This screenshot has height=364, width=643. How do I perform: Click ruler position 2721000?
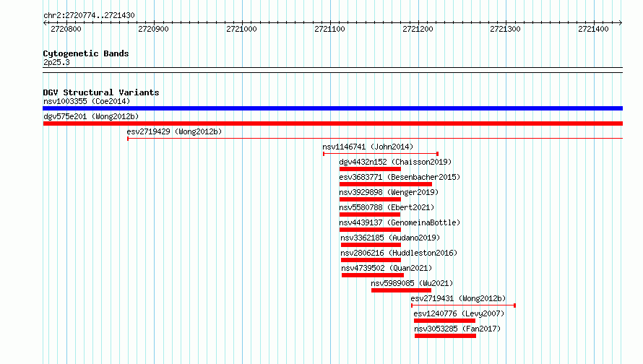(241, 29)
